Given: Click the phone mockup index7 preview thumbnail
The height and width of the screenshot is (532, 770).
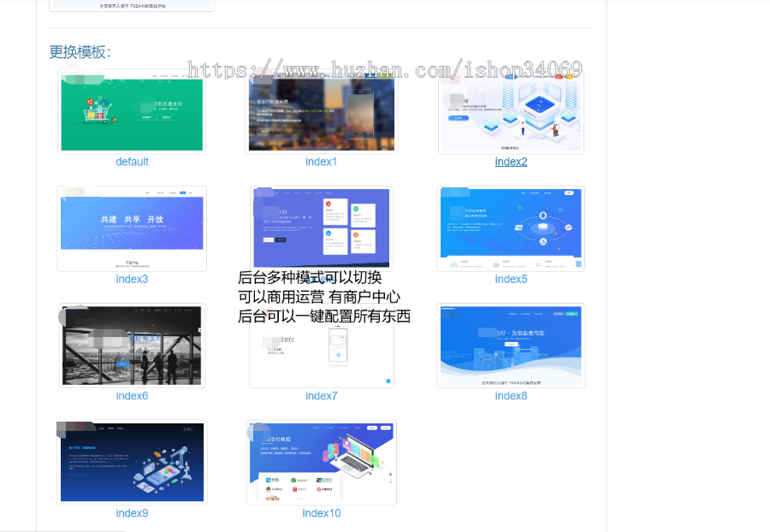Looking at the screenshot, I should pos(321,351).
